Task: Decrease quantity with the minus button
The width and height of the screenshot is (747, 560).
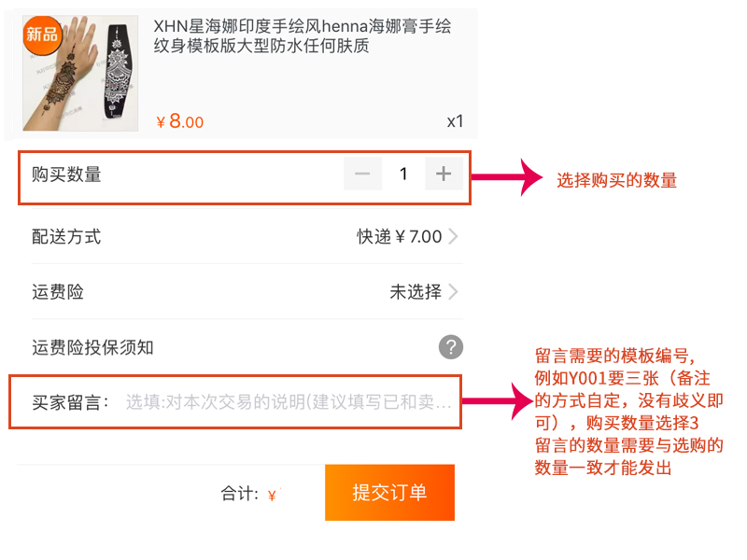Action: (362, 174)
